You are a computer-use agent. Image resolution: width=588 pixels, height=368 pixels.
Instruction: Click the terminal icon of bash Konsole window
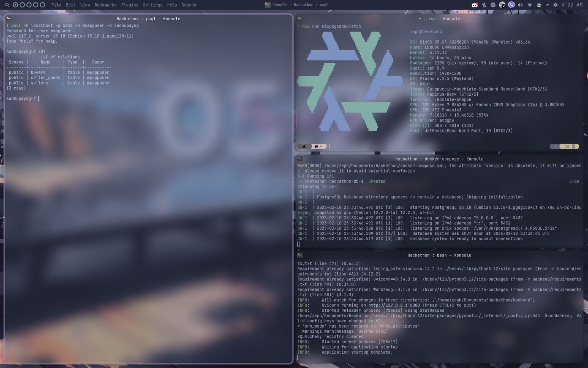(300, 255)
